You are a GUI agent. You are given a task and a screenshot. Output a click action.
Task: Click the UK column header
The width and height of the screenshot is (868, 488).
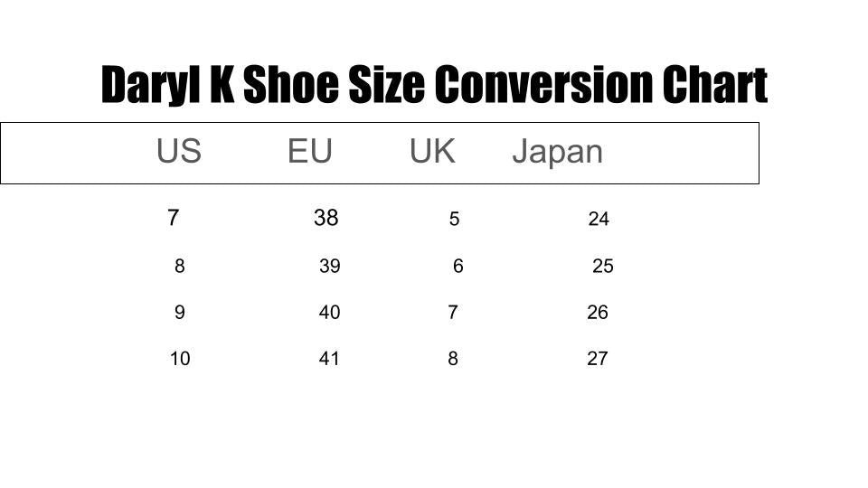pos(432,152)
